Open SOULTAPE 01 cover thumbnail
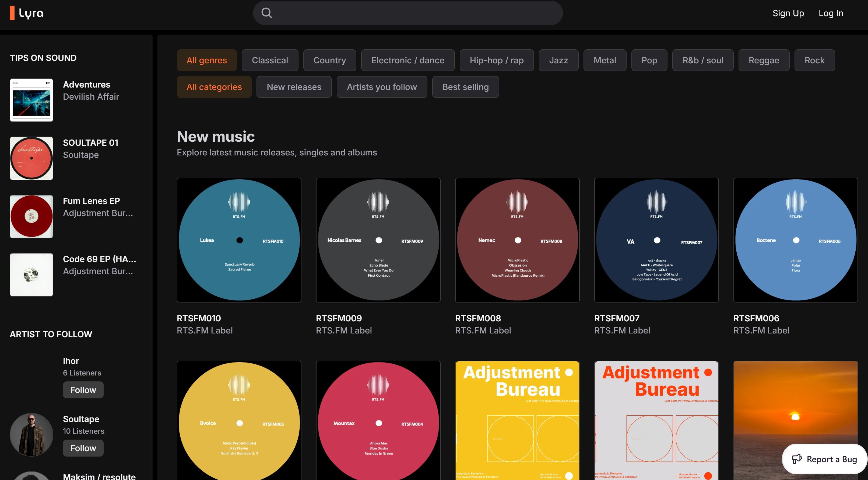 tap(31, 158)
